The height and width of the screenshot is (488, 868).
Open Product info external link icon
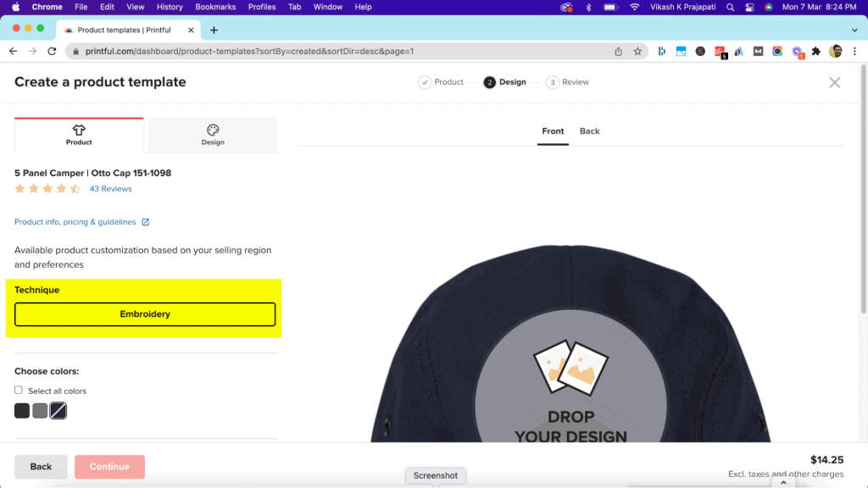(144, 221)
